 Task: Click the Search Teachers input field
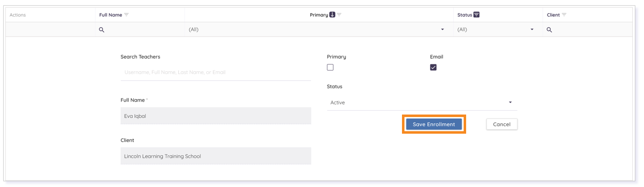click(x=216, y=72)
